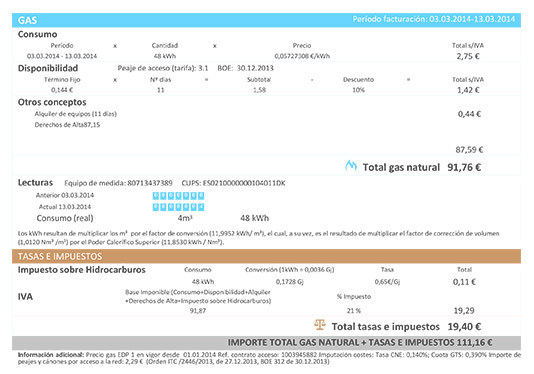Select the Actual 13.03.2014 meter reading digits
This screenshot has height=374, width=534.
(178, 207)
